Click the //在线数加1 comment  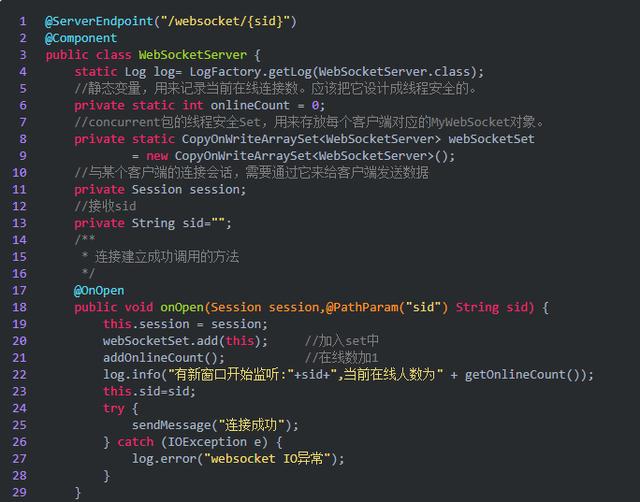pos(341,358)
